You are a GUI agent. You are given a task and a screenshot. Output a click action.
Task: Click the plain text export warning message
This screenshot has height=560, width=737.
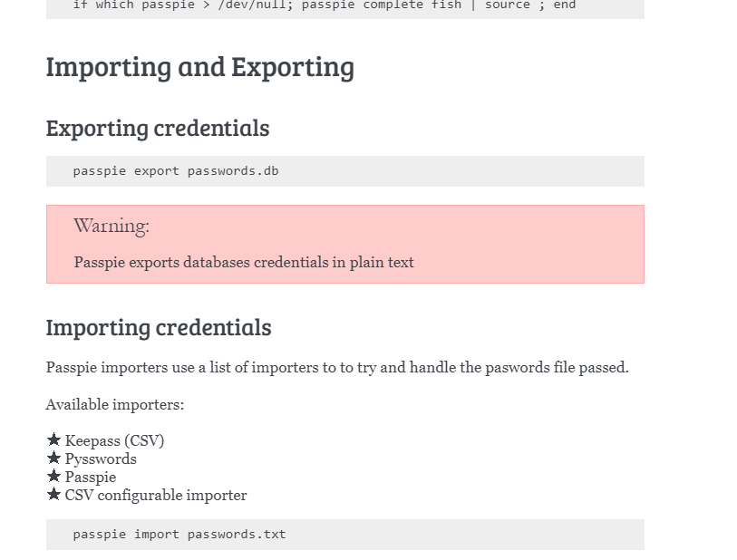244,263
